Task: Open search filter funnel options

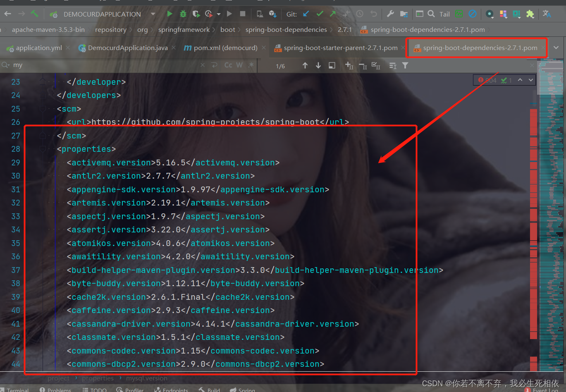Action: (405, 65)
